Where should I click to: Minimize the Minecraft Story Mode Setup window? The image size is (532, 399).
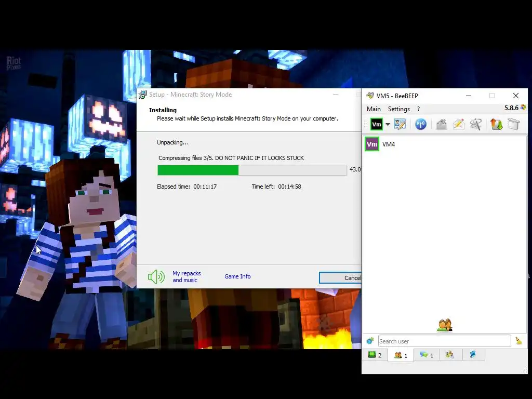[336, 95]
